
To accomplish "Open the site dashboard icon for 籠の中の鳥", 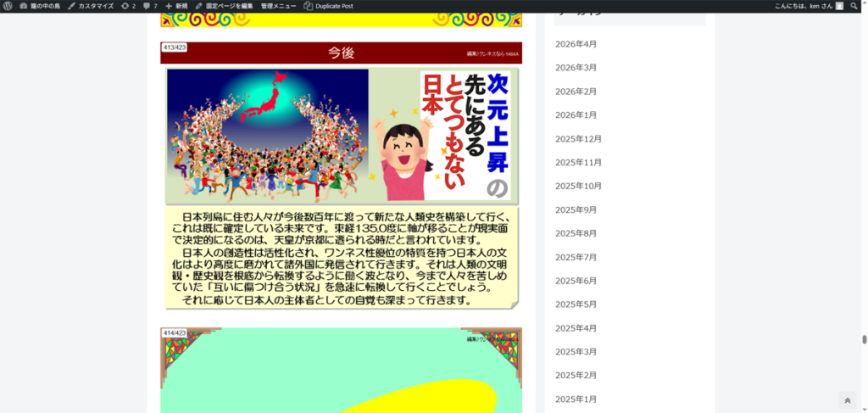I will (x=23, y=6).
